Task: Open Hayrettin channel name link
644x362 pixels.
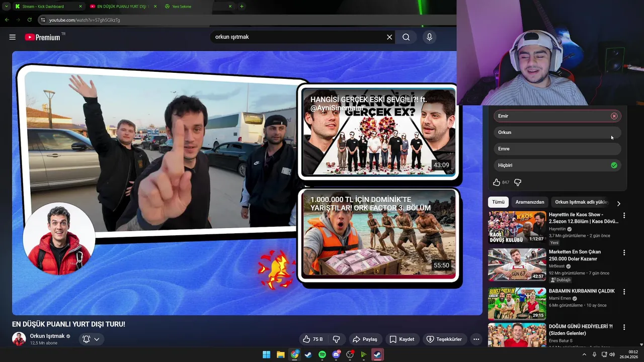Action: click(x=557, y=229)
